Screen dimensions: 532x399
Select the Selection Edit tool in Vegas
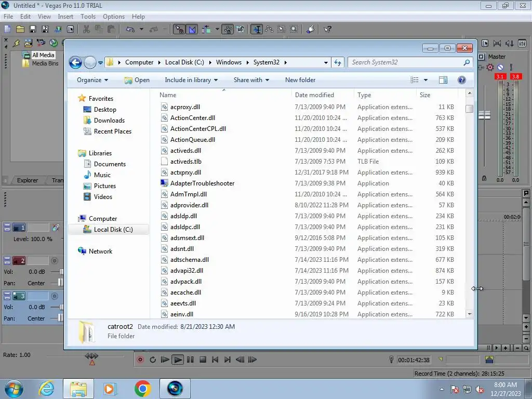(x=282, y=29)
